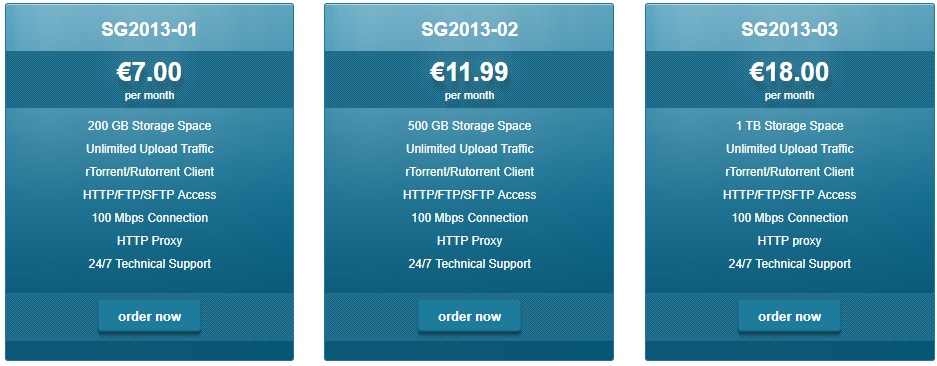The width and height of the screenshot is (937, 366).
Task: Click order now for SG2013-03 plan
Action: 789,316
